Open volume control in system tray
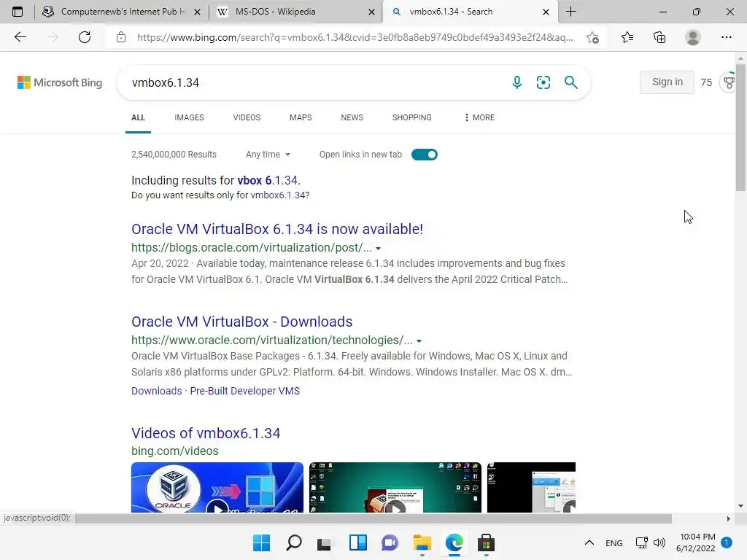The width and height of the screenshot is (747, 560). pyautogui.click(x=659, y=542)
